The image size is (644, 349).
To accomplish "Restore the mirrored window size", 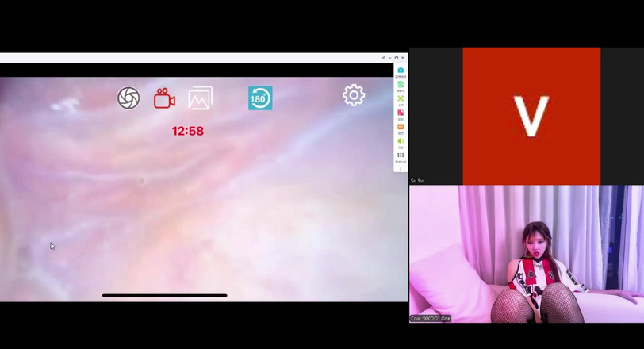I will 397,58.
